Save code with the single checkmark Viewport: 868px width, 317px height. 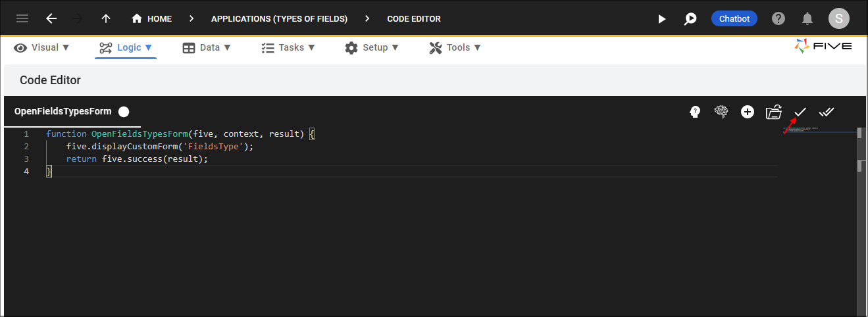pyautogui.click(x=800, y=112)
